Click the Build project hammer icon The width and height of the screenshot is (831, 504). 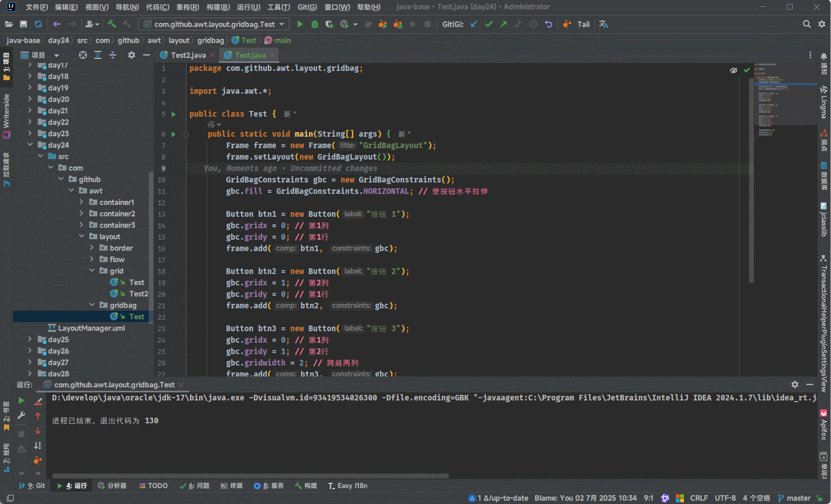pos(112,24)
